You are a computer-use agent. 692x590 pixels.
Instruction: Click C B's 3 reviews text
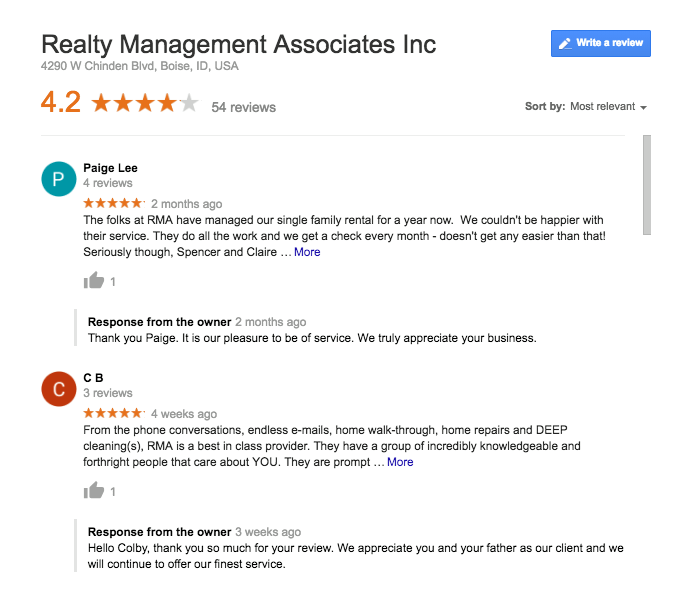(x=108, y=393)
